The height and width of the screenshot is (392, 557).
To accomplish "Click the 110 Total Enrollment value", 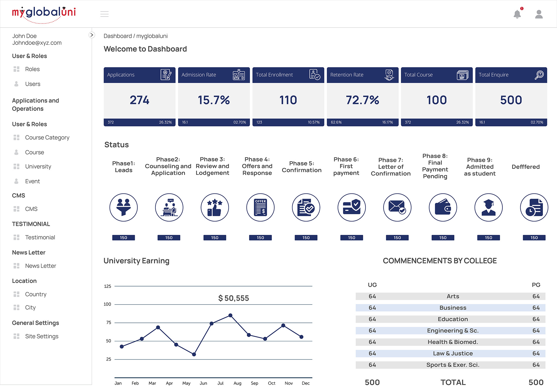I will point(288,100).
